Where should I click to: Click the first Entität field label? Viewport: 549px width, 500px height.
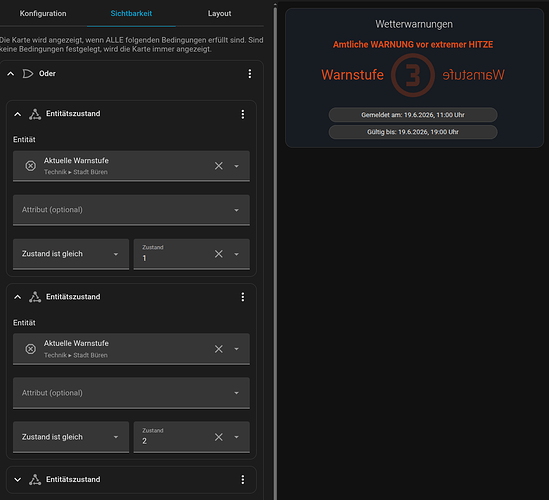point(24,140)
